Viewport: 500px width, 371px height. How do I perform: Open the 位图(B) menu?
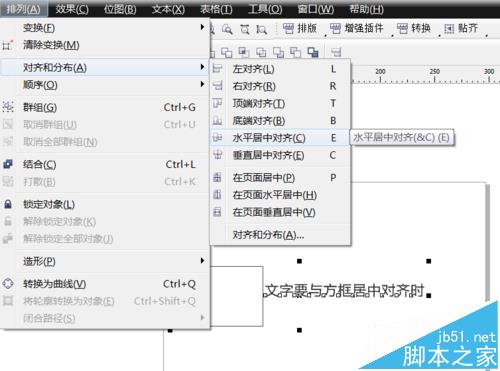point(120,9)
